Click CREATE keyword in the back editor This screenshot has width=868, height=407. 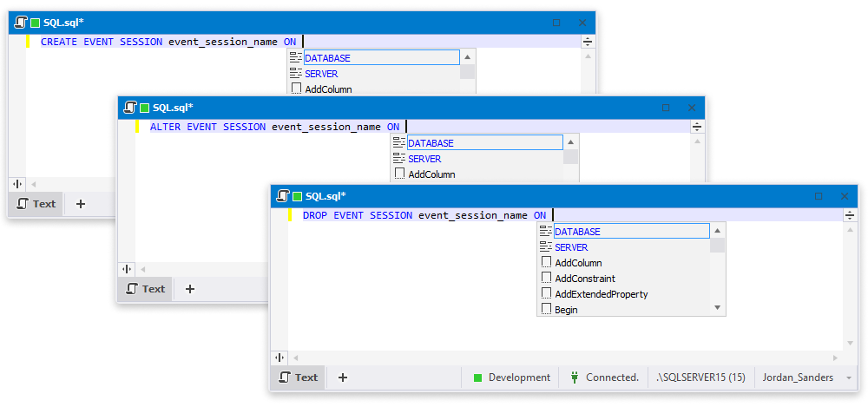click(59, 42)
